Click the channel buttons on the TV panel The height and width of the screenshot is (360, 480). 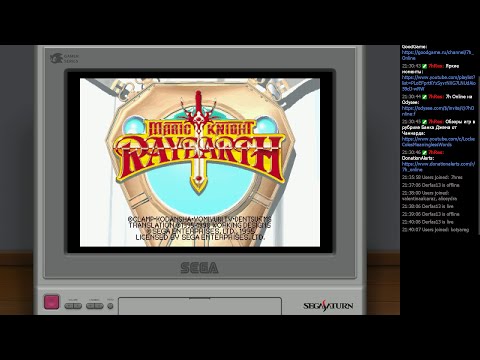95,306
